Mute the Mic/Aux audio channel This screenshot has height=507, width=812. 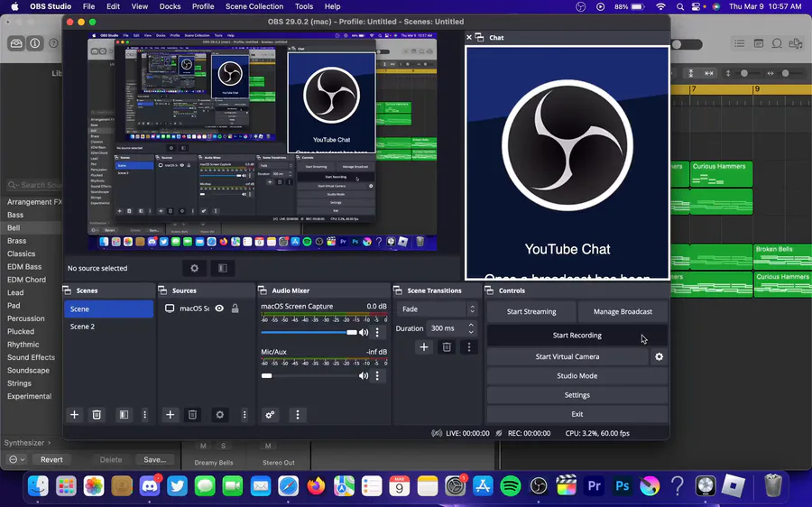tap(364, 376)
